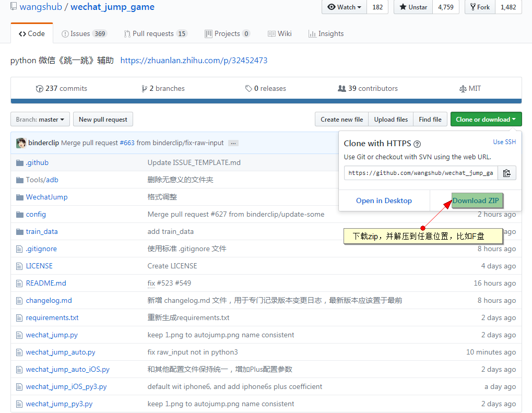Open pull request #663 link
The height and width of the screenshot is (413, 532).
click(127, 143)
